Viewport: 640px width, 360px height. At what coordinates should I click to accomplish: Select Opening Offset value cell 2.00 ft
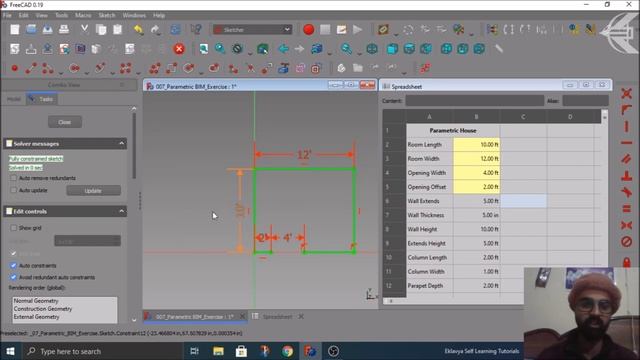click(x=476, y=187)
